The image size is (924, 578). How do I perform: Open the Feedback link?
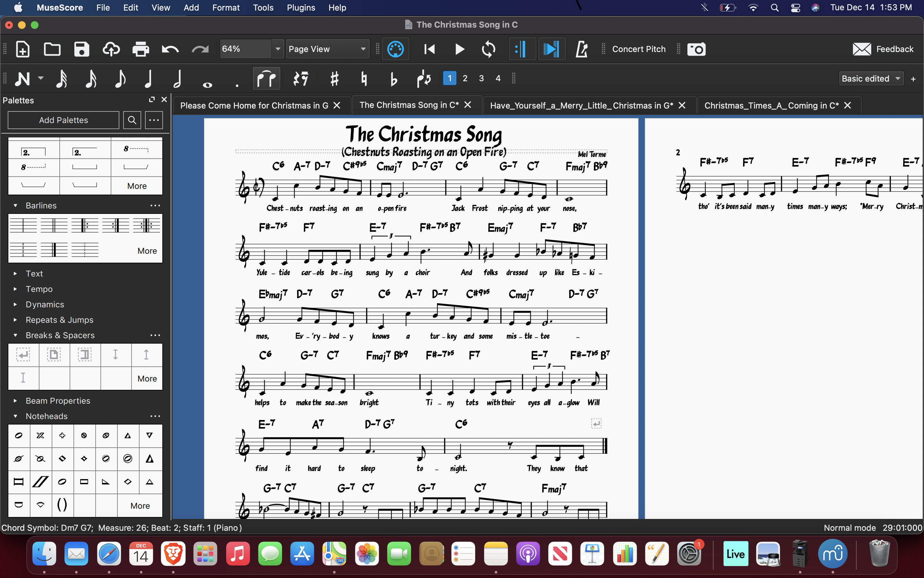(x=883, y=49)
